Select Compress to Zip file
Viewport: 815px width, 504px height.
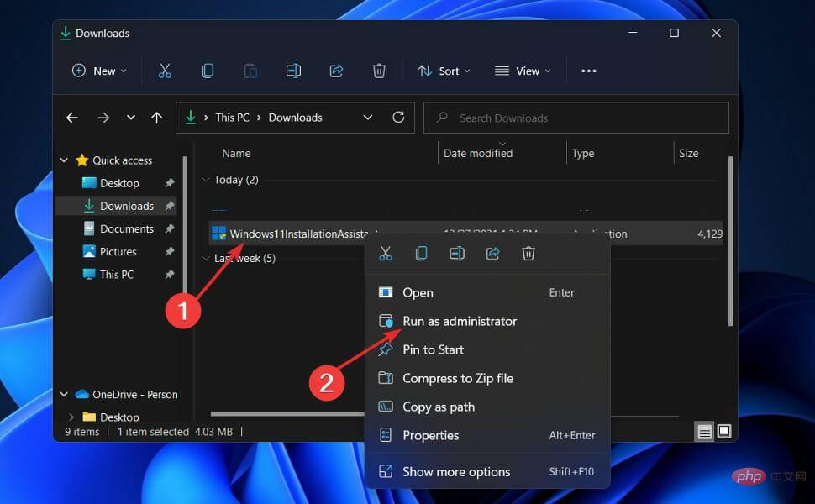(487, 378)
